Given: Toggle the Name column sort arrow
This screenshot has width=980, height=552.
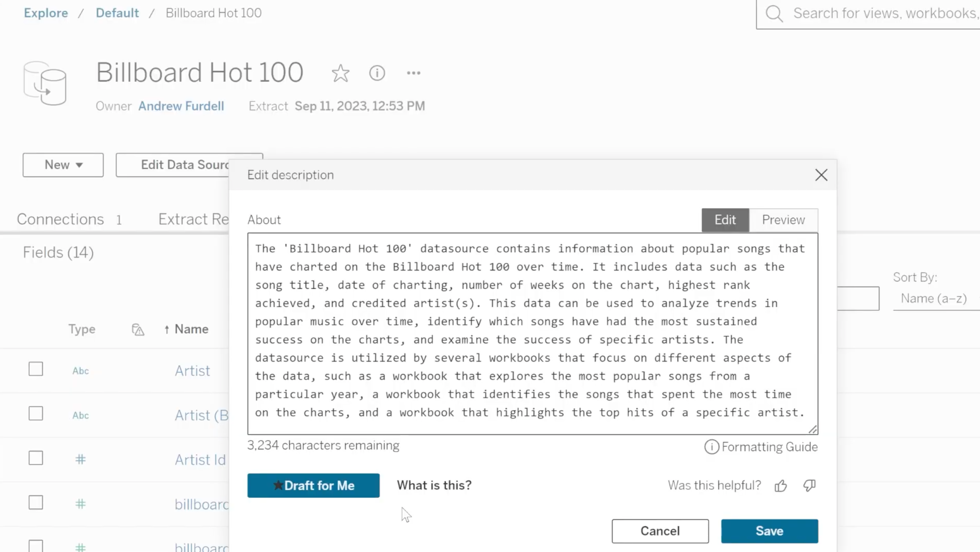Looking at the screenshot, I should [x=167, y=329].
